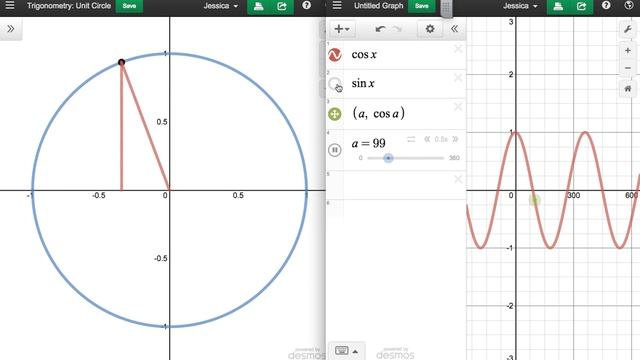Toggle visibility of sin x graph
Screen dimensions: 640x360
pos(335,83)
